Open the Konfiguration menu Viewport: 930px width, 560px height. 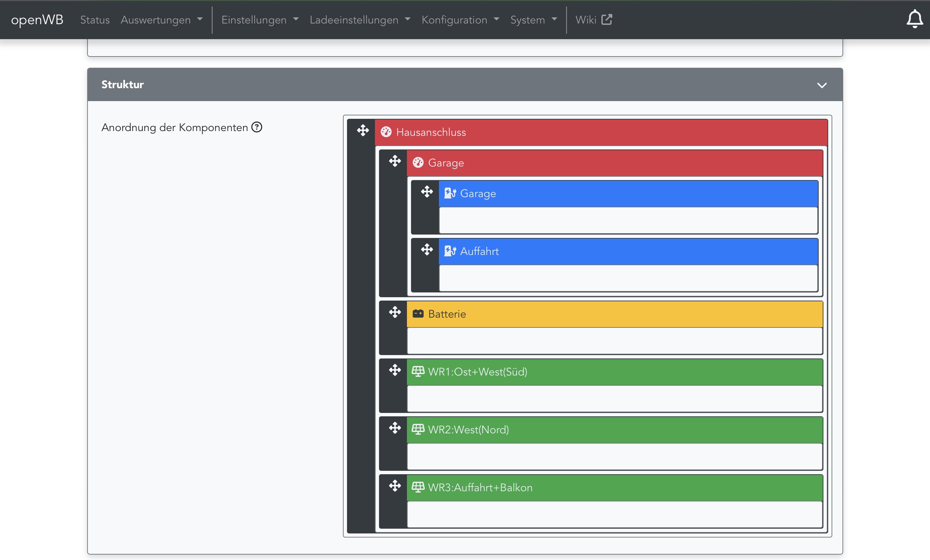460,20
